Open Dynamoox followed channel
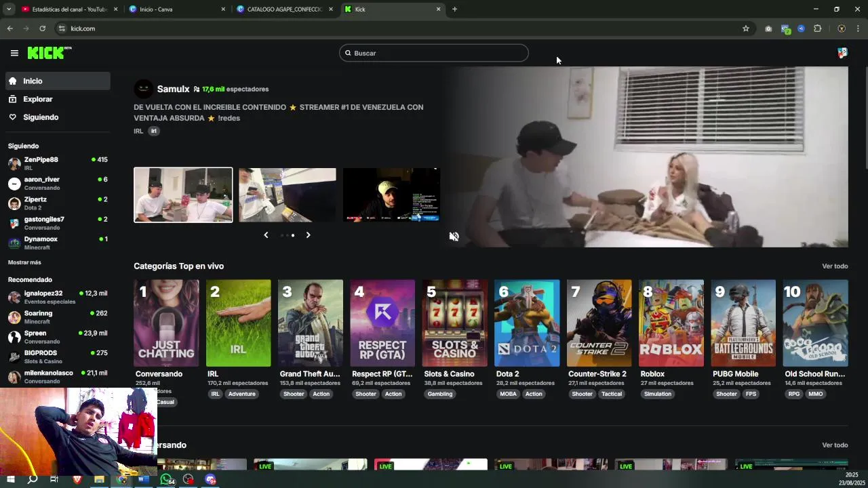This screenshot has width=868, height=488. (58, 243)
